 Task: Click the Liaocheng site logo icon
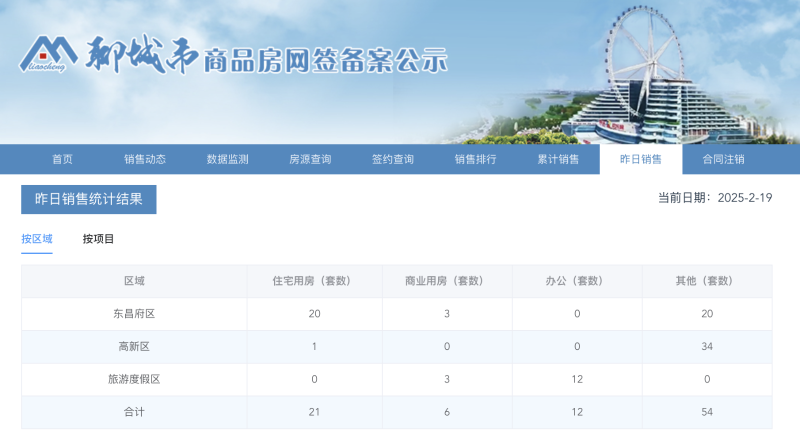pos(47,55)
